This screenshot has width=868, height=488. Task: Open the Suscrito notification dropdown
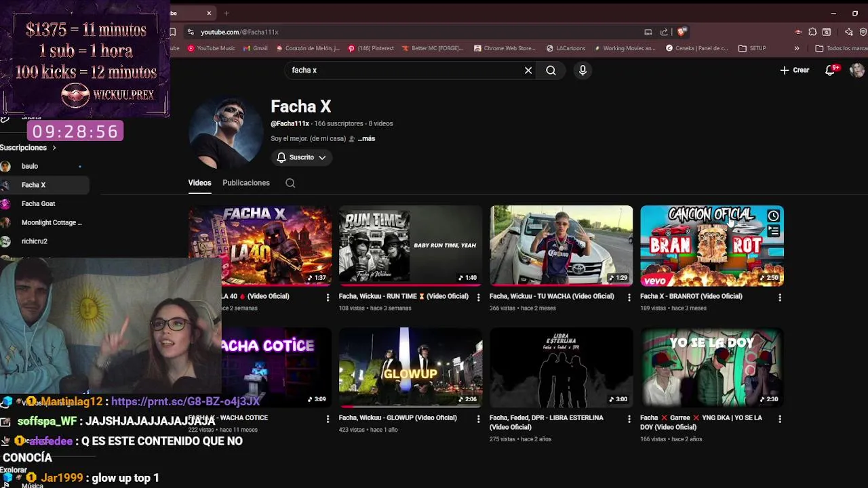point(301,157)
